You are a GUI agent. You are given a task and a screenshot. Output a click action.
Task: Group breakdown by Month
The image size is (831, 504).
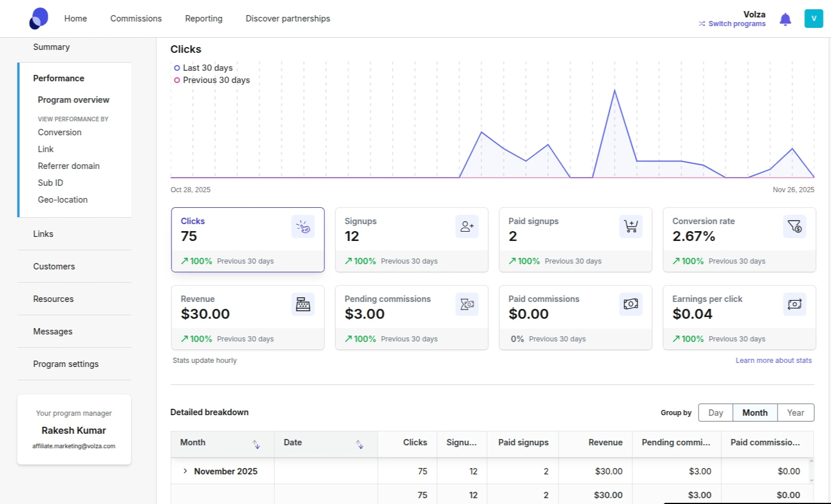tap(754, 413)
